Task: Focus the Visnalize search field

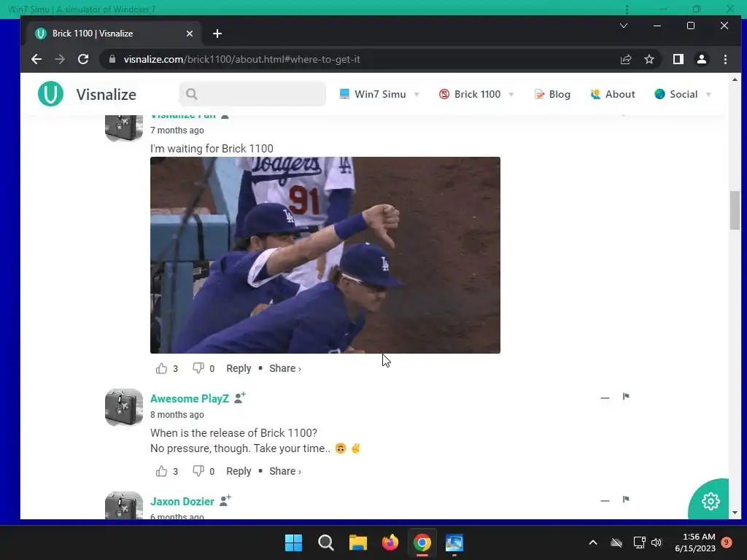Action: [x=252, y=94]
